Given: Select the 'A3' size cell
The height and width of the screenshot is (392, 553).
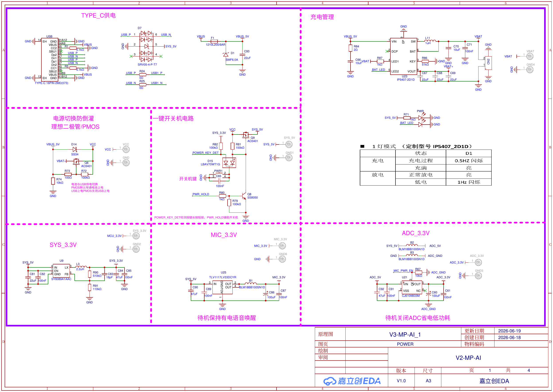Looking at the screenshot, I should pos(428,381).
